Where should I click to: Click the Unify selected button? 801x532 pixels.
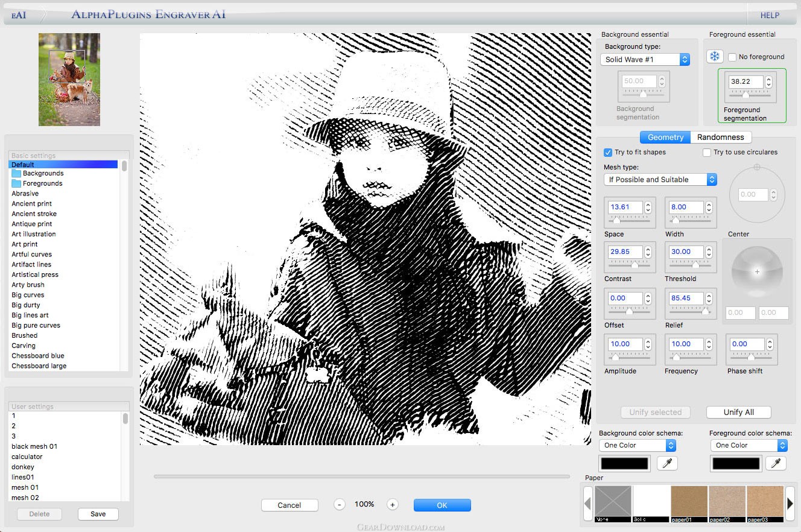[655, 413]
